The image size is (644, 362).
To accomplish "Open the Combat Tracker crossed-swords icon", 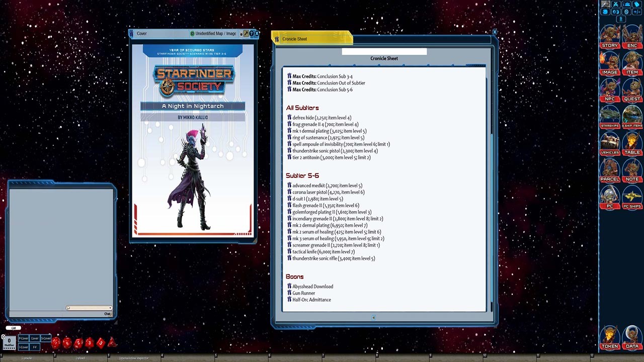I will (616, 4).
